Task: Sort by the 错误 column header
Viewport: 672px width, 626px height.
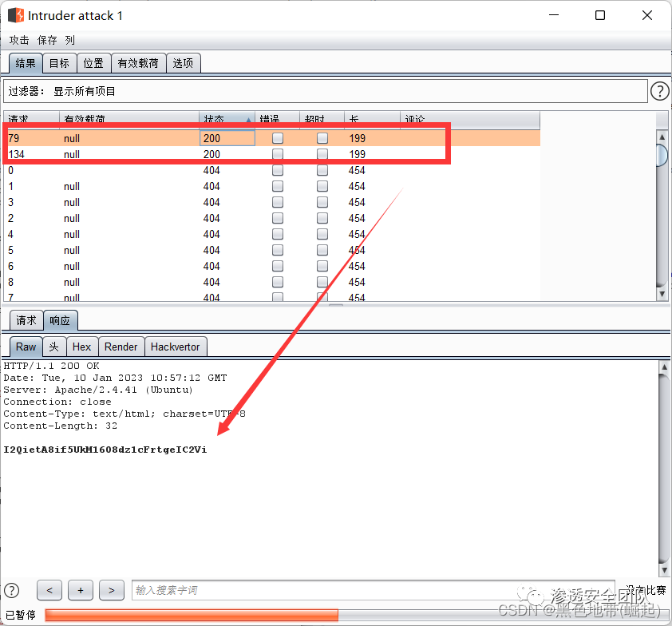Action: [278, 118]
